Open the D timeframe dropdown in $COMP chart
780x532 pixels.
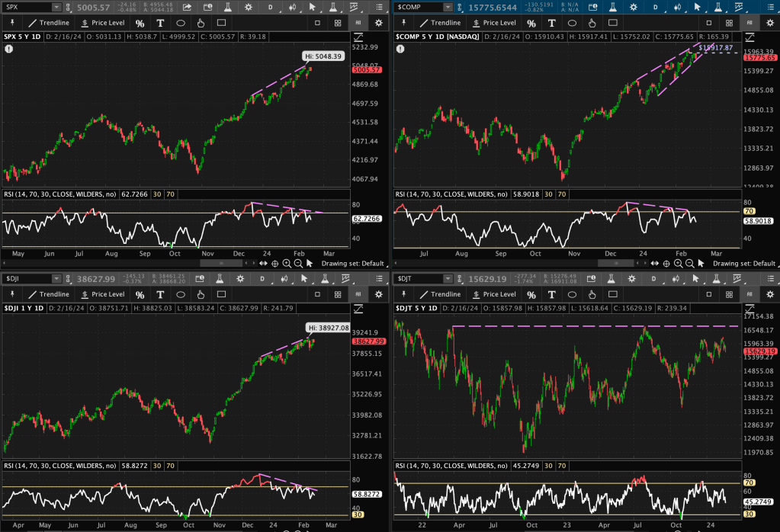[654, 7]
